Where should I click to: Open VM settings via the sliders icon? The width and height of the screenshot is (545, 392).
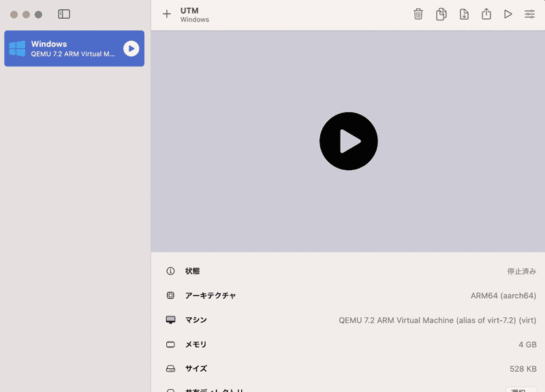530,14
